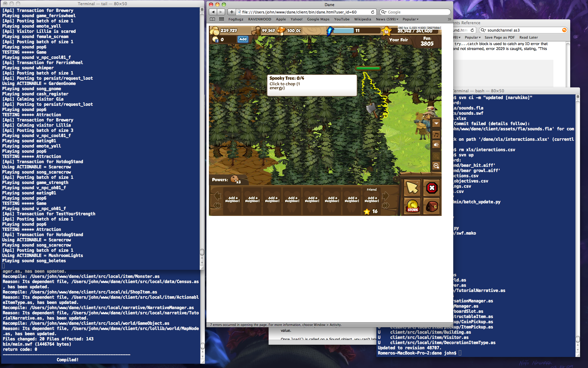Open the Google Maps bookmark

318,19
